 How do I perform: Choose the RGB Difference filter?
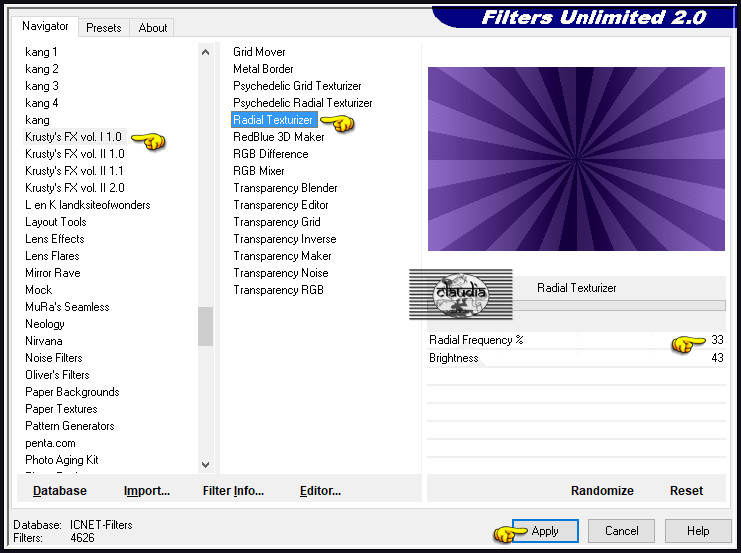(271, 154)
